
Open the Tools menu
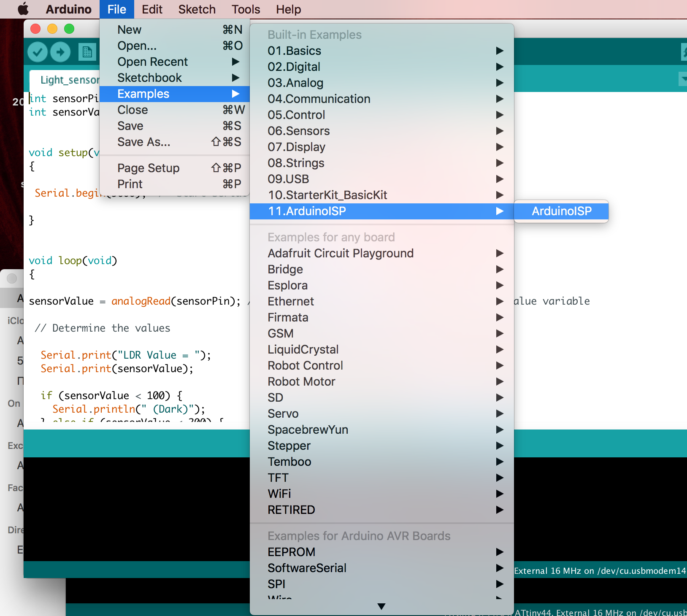pos(246,9)
